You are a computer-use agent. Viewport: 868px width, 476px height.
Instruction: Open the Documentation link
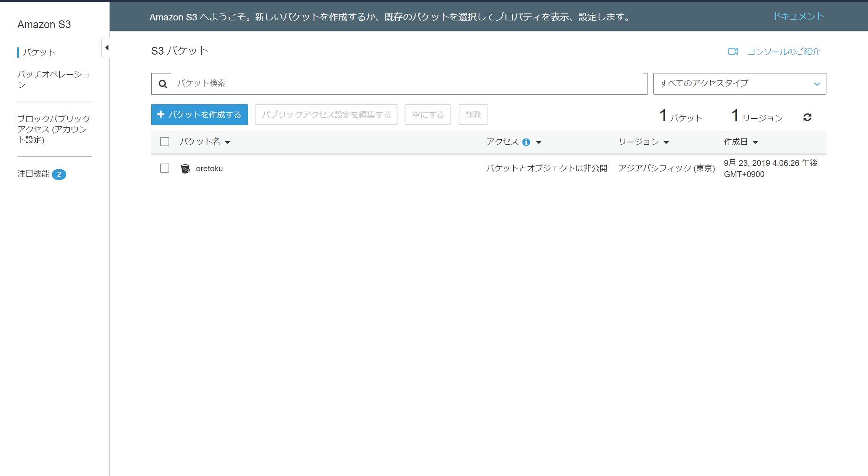798,16
